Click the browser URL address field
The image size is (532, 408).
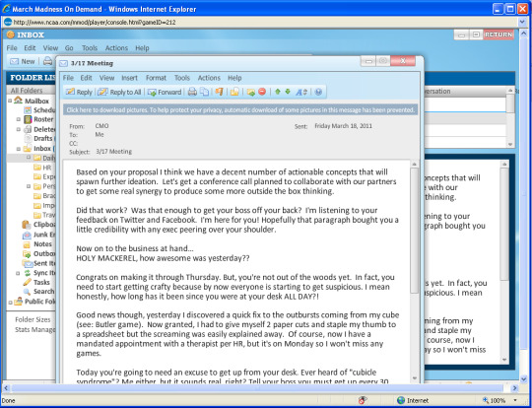point(261,22)
